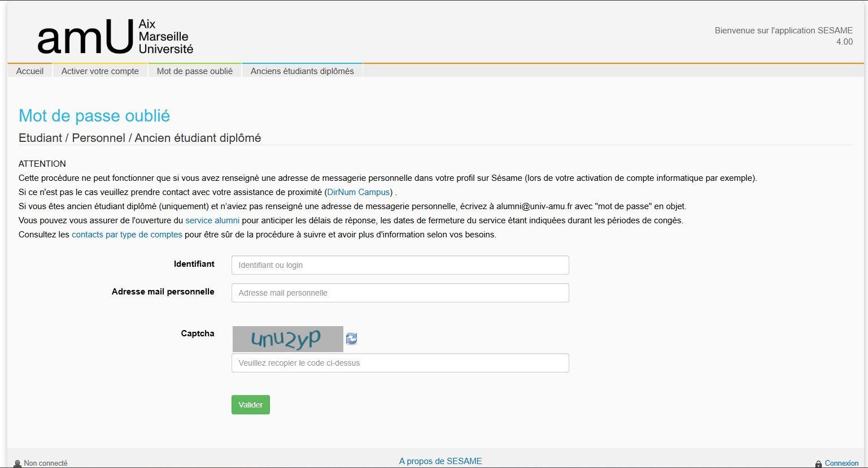
Task: Open contacts par type de comptes link
Action: [127, 235]
